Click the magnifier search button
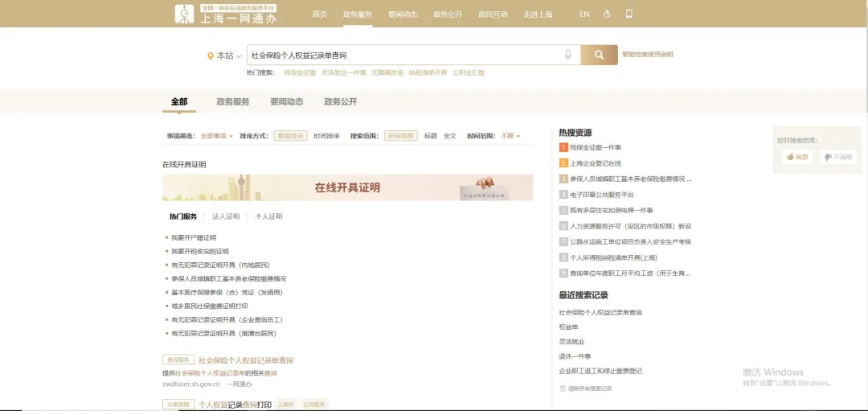 [599, 55]
